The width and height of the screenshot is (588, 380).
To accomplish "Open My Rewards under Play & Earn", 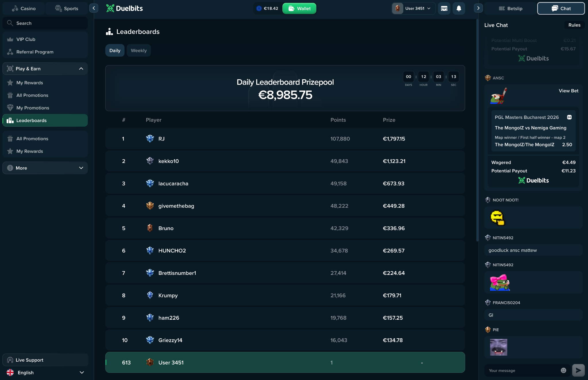I will [x=45, y=83].
